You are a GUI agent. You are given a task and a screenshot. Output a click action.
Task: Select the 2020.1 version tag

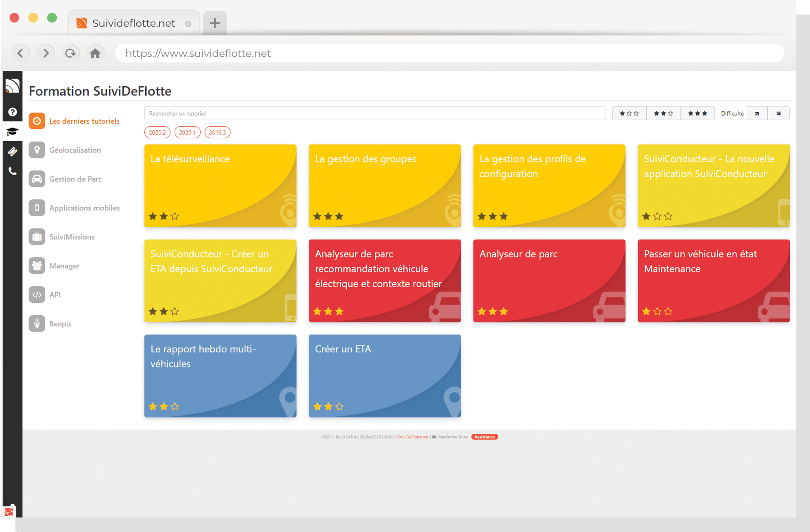[187, 132]
